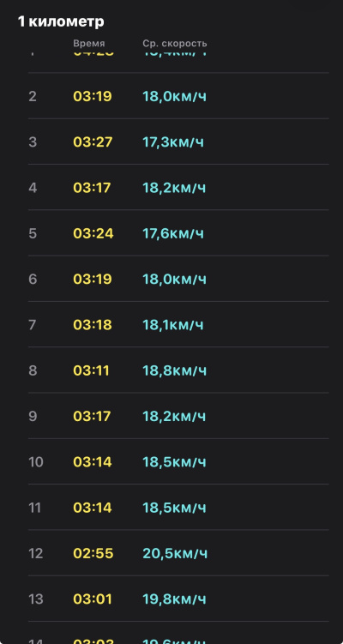Select the '1 километр' section heading
Image resolution: width=343 pixels, height=644 pixels.
(x=61, y=21)
